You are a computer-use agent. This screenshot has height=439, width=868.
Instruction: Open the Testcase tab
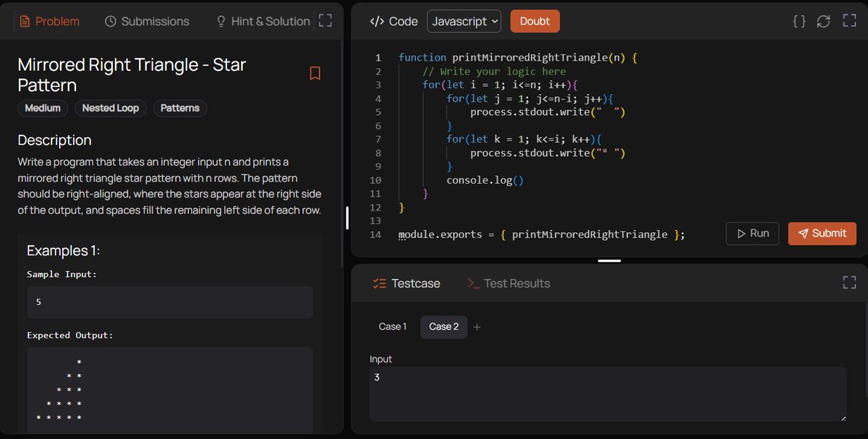[406, 284]
